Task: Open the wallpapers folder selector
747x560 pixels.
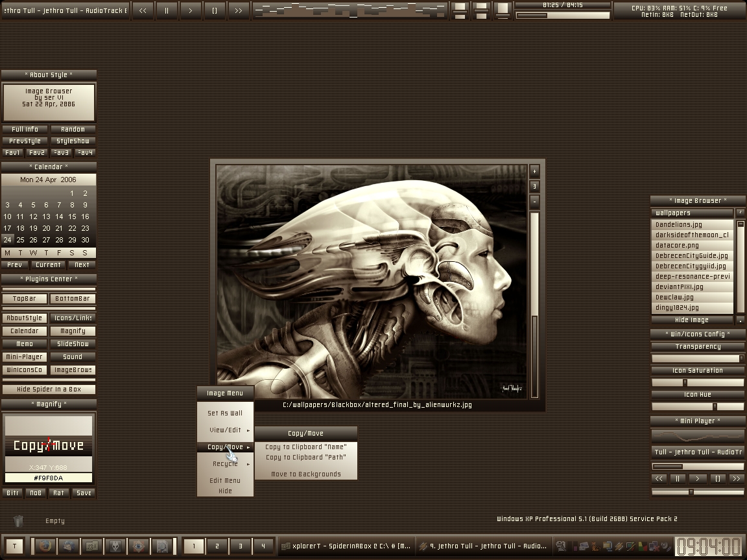Action: pos(693,213)
